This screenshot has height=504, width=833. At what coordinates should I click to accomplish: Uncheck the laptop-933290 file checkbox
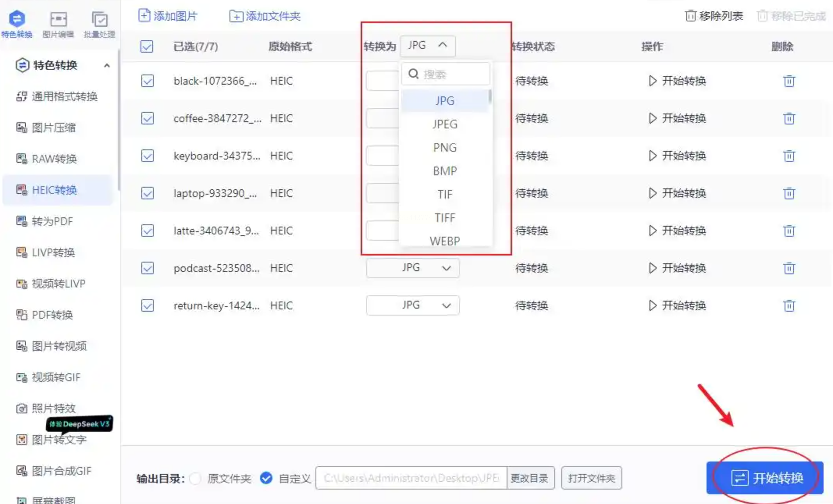(x=148, y=193)
